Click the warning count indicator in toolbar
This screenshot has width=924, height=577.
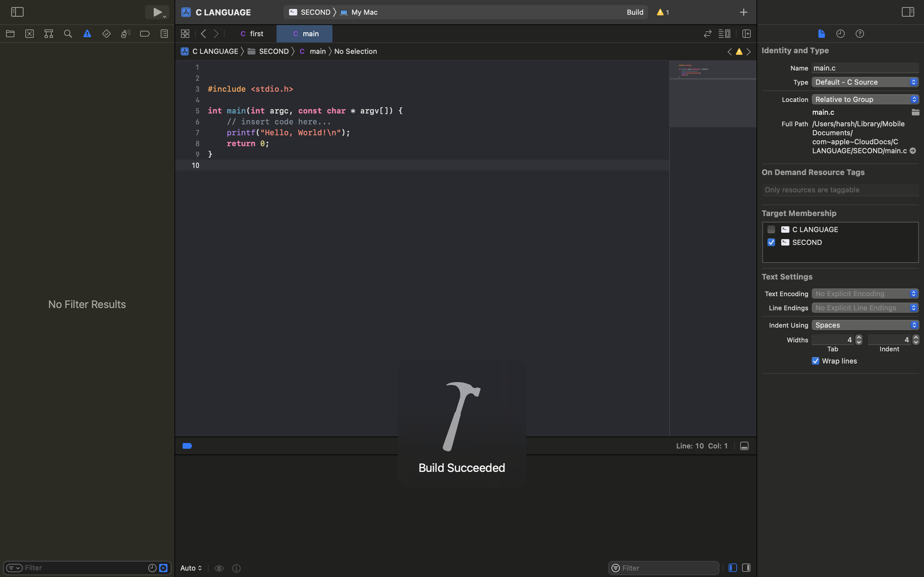663,12
